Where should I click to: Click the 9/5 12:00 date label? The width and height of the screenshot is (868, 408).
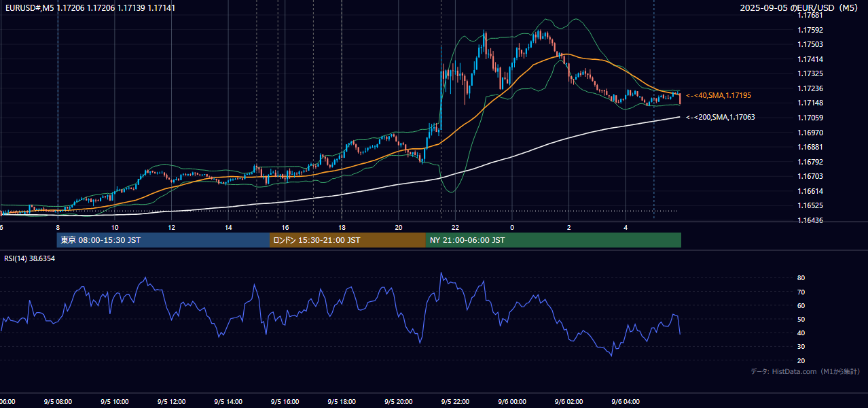tap(171, 402)
